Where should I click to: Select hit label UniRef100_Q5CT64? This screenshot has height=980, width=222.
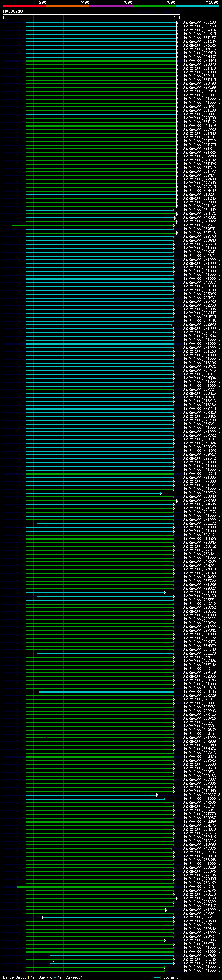[199, 887]
